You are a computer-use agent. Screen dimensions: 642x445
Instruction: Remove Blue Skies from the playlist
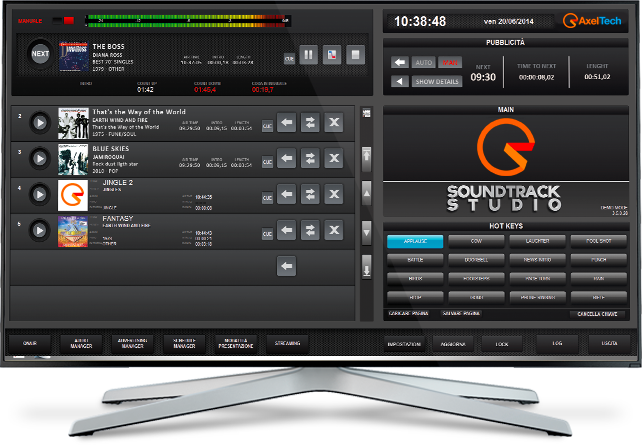(334, 158)
